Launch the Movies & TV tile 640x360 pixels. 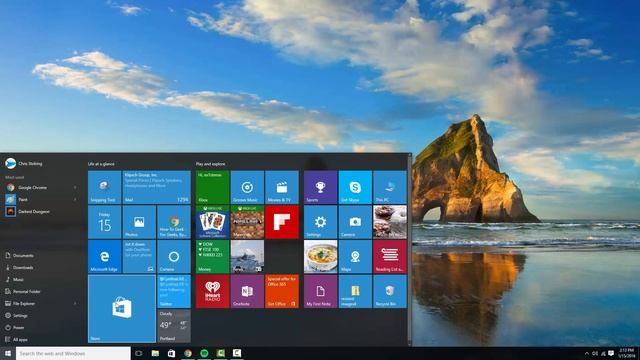282,187
